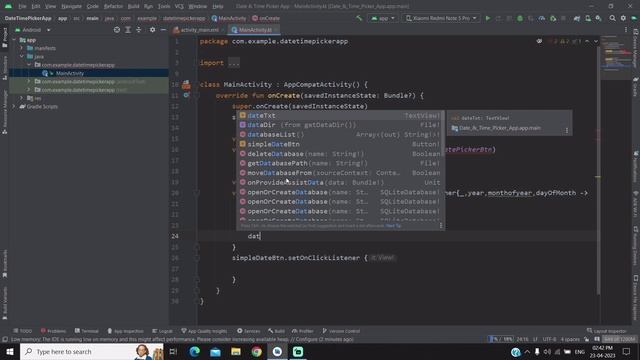The image size is (640, 360).
Task: Click the editor vertical scrollbar
Action: [x=598, y=170]
